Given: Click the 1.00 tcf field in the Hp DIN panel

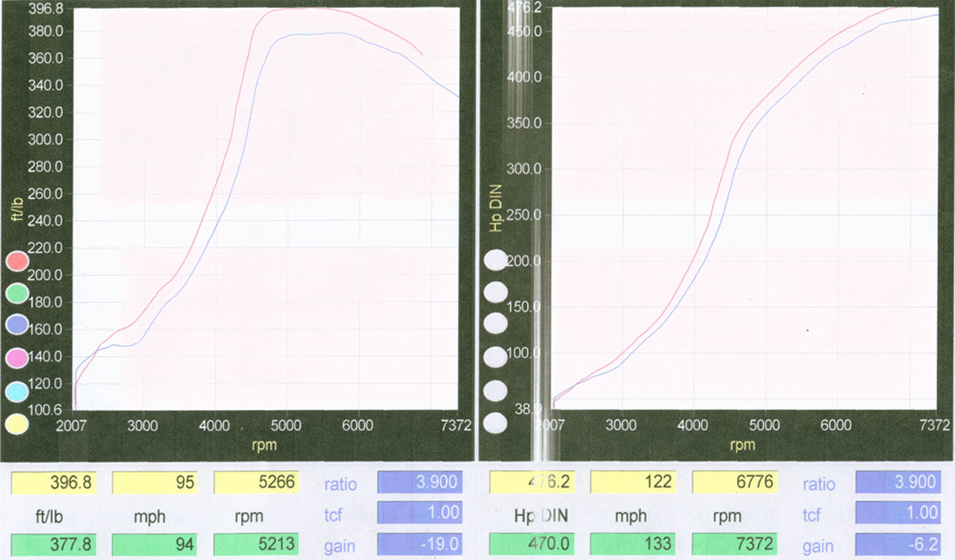Looking at the screenshot, I should pos(898,513).
